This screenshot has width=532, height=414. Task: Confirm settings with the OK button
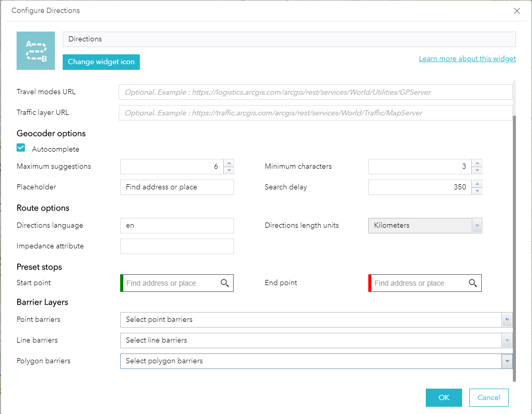pyautogui.click(x=443, y=397)
